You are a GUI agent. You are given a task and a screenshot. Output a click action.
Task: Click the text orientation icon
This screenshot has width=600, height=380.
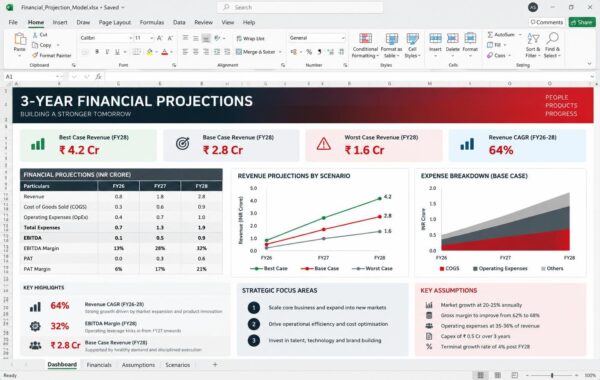coord(217,38)
